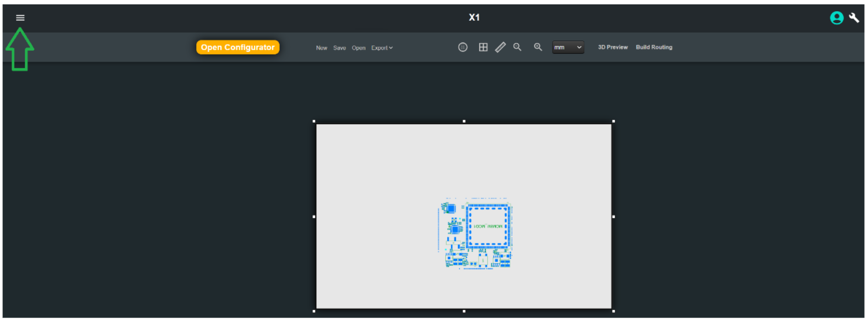Click Open in the toolbar

358,48
